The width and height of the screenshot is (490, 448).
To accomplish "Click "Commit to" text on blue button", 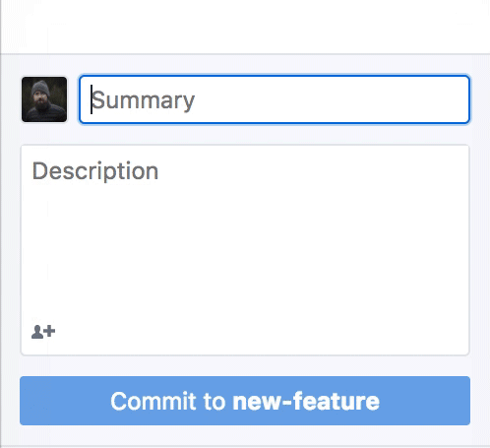I will pos(168,401).
